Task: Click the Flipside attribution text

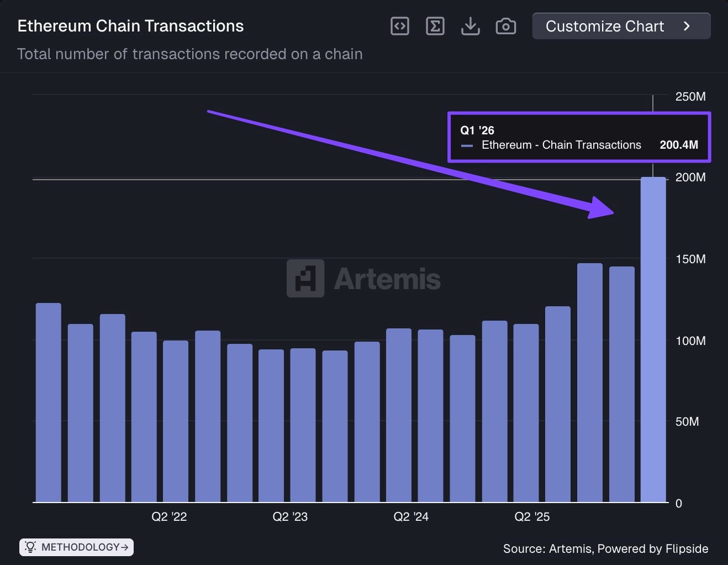Action: pyautogui.click(x=688, y=548)
